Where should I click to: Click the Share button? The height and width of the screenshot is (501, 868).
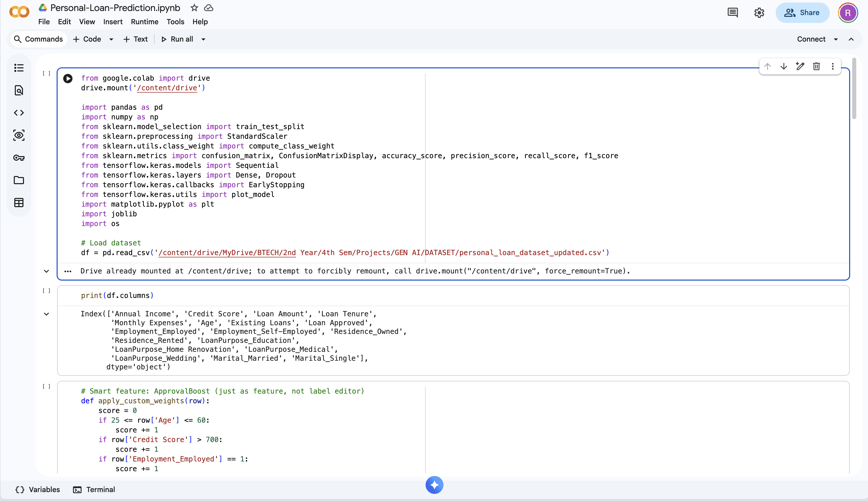pyautogui.click(x=802, y=13)
